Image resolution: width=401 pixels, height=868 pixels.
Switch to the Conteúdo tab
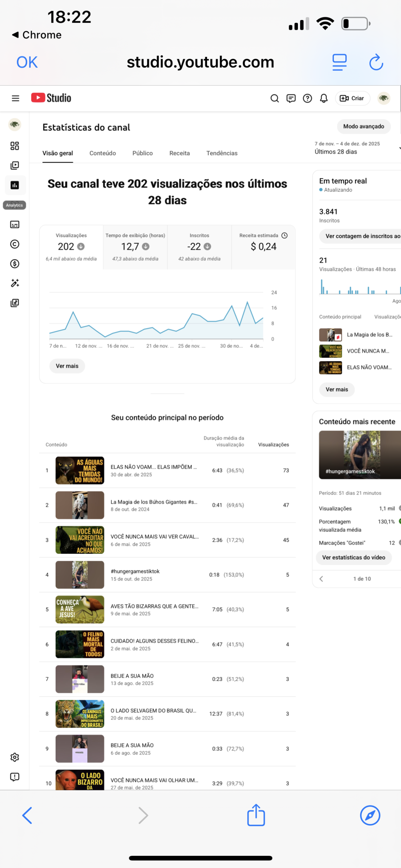tap(102, 153)
